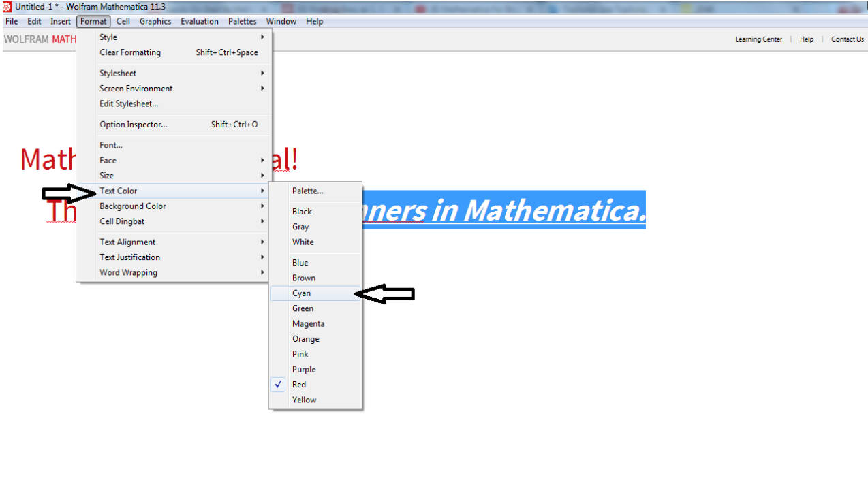Expand the Word Wrapping submenu
868x482 pixels.
pyautogui.click(x=174, y=272)
